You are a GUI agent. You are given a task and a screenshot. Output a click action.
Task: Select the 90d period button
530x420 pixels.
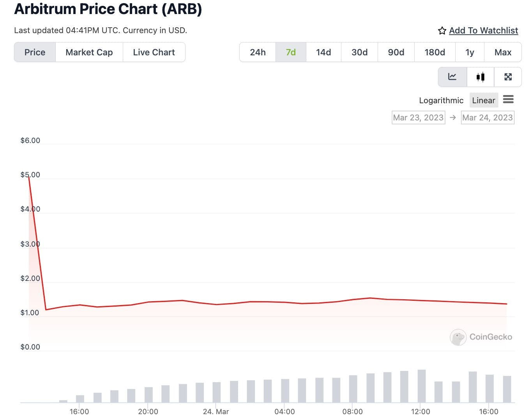[396, 52]
